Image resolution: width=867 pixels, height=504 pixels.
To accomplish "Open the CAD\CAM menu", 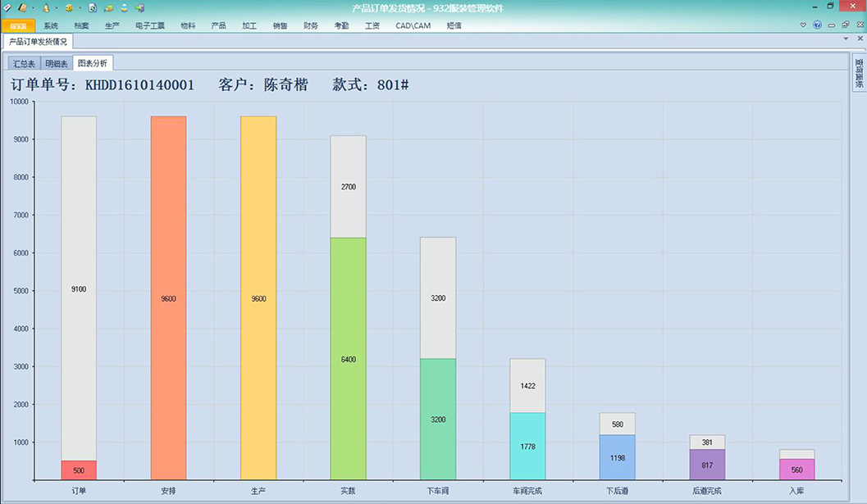I will (413, 25).
